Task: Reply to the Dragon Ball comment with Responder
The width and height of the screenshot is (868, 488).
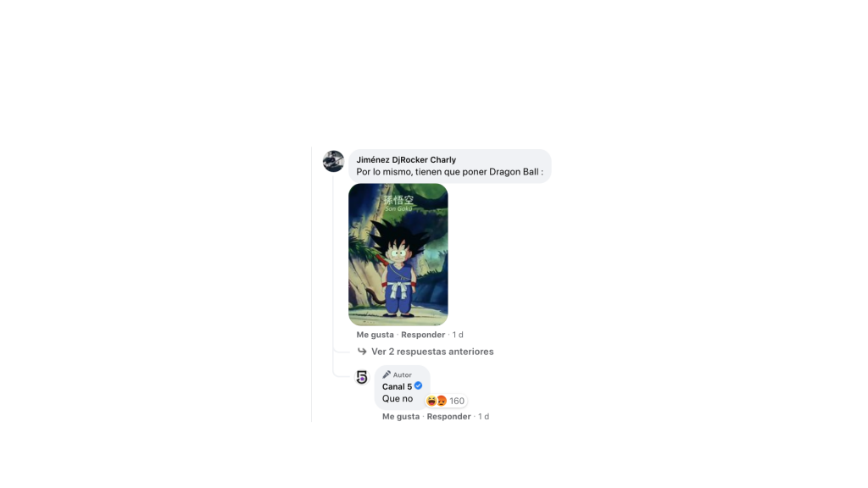Action: [423, 335]
